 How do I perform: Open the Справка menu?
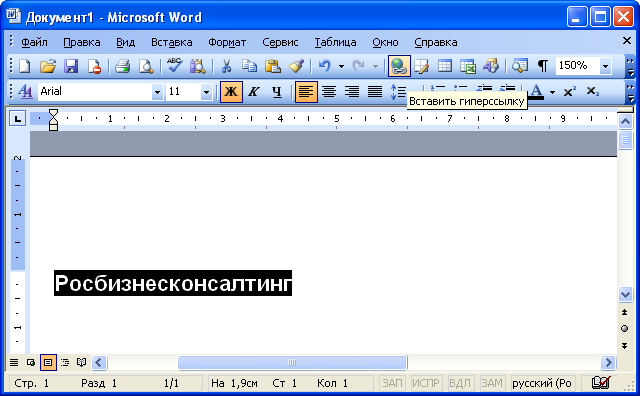pyautogui.click(x=436, y=42)
